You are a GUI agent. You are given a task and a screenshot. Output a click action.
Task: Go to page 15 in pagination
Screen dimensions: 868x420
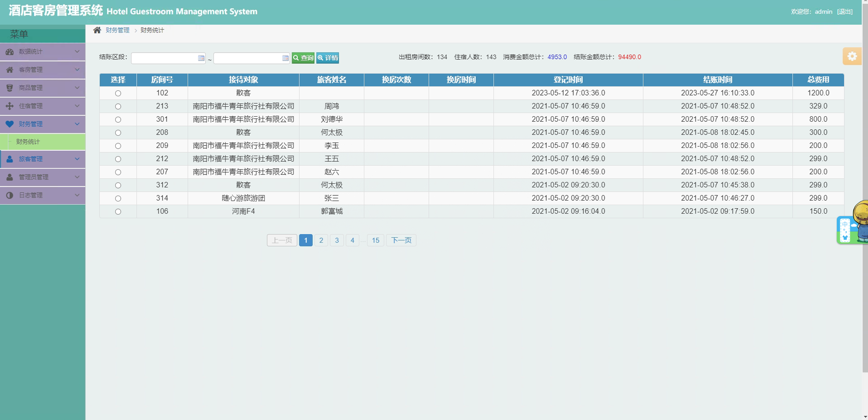coord(375,240)
